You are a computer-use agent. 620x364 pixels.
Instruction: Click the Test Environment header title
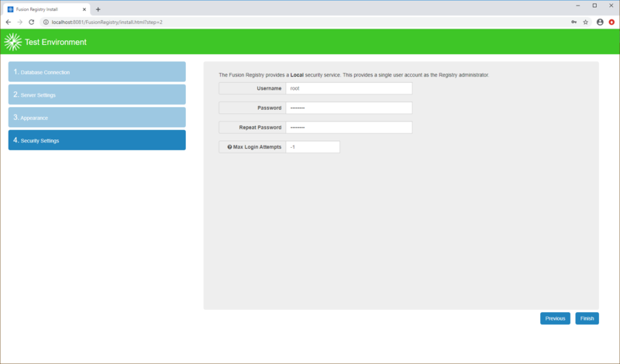tap(55, 43)
